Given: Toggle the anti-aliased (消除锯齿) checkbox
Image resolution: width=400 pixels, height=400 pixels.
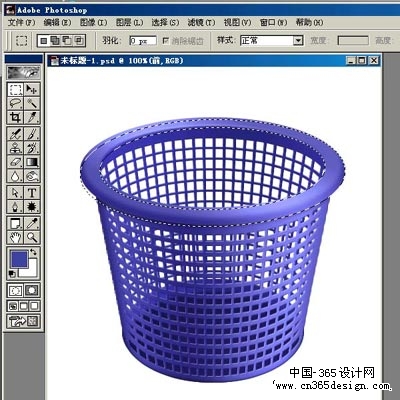Looking at the screenshot, I should 166,41.
